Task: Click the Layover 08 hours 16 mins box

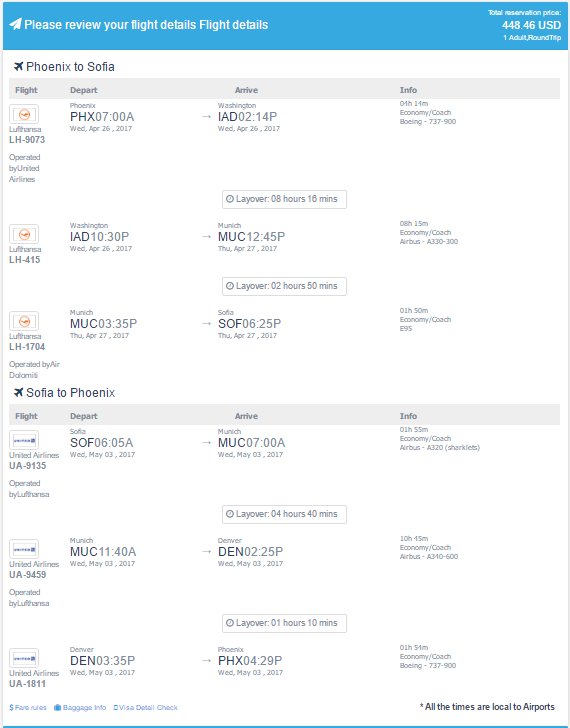Action: 284,199
